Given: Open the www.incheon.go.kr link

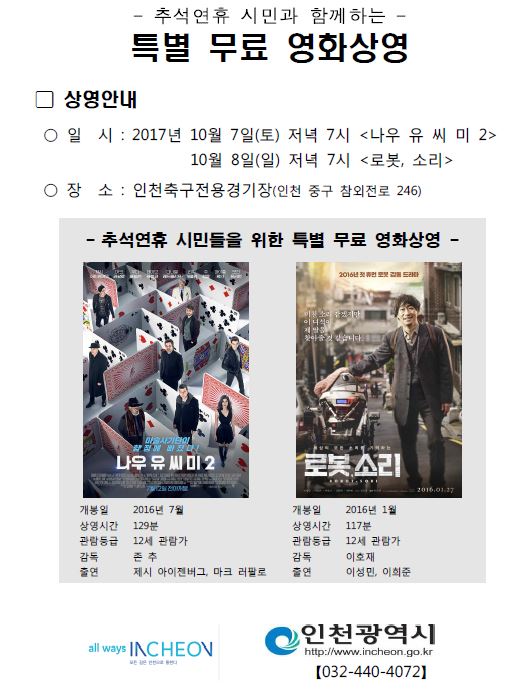Looking at the screenshot, I should (x=368, y=652).
